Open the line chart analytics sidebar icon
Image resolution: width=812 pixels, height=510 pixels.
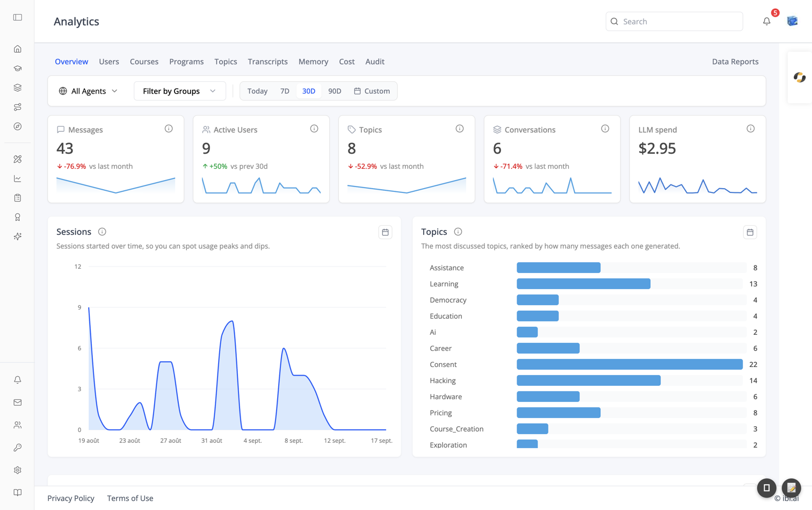click(x=18, y=178)
